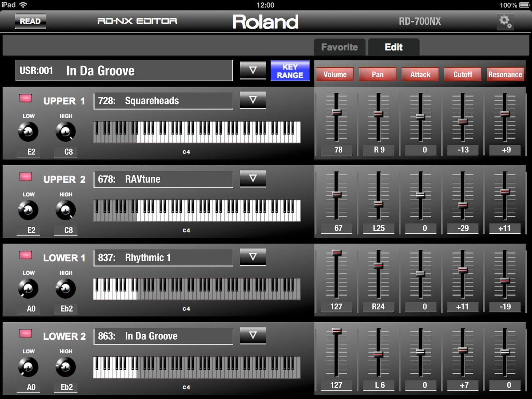Tap the Wi-Fi icon in status bar
532x399 pixels.
24,5
